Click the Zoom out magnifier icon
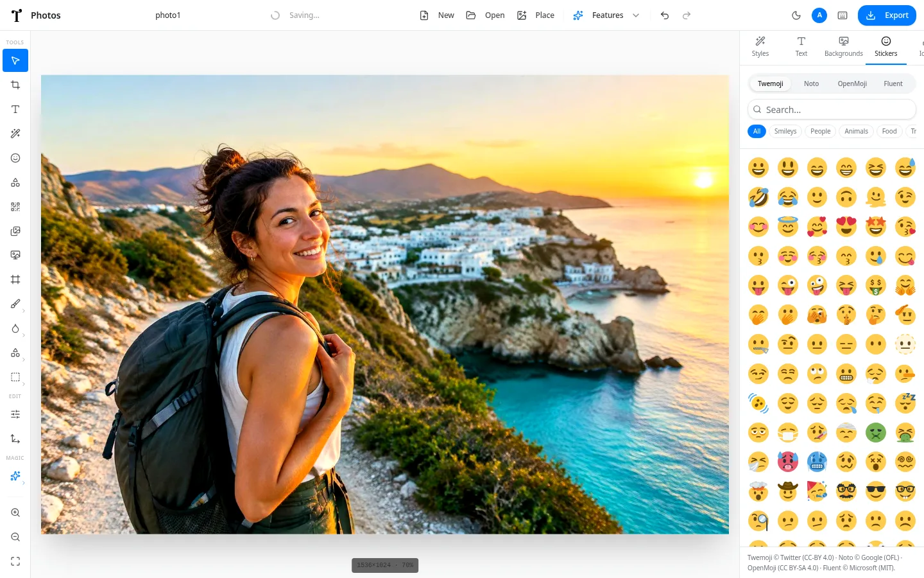The image size is (924, 578). click(x=15, y=537)
